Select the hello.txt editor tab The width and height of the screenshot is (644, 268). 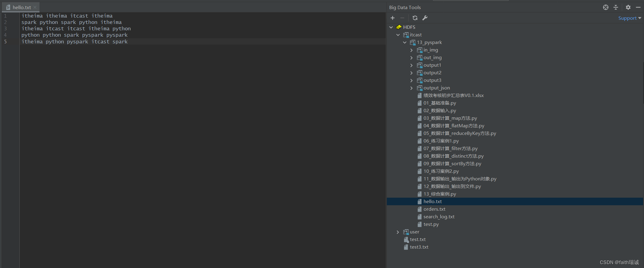[x=21, y=7]
